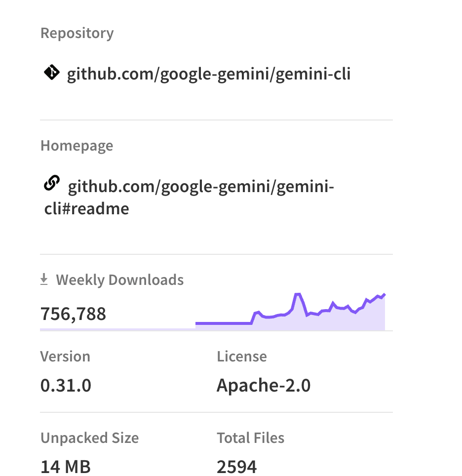Click the chain link icon under Homepage
The width and height of the screenshot is (462, 476).
[52, 184]
